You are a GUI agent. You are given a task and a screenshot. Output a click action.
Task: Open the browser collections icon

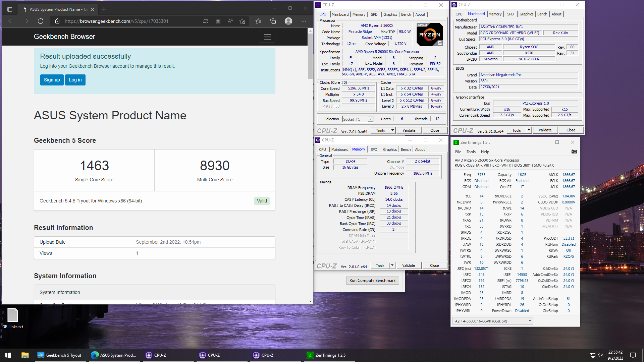273,21
